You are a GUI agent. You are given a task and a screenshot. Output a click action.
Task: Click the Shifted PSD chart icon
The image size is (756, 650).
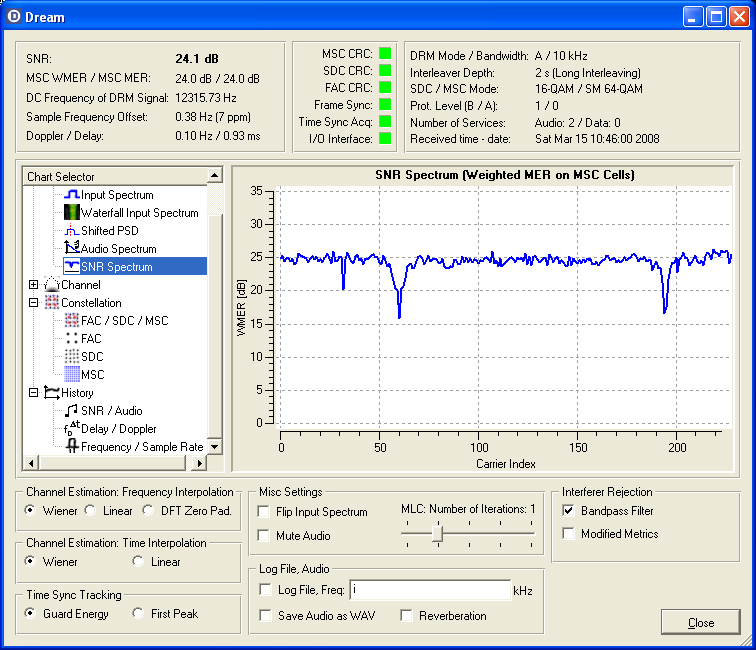pos(72,231)
